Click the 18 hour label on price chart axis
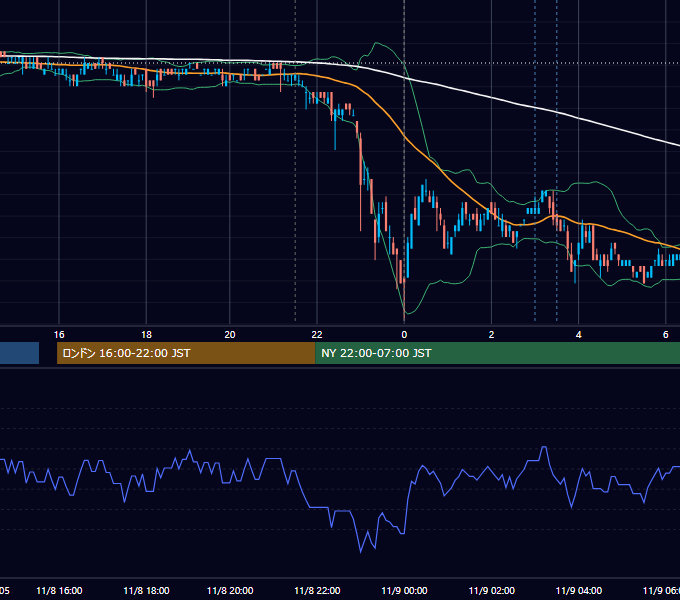The width and height of the screenshot is (680, 600). [x=147, y=335]
